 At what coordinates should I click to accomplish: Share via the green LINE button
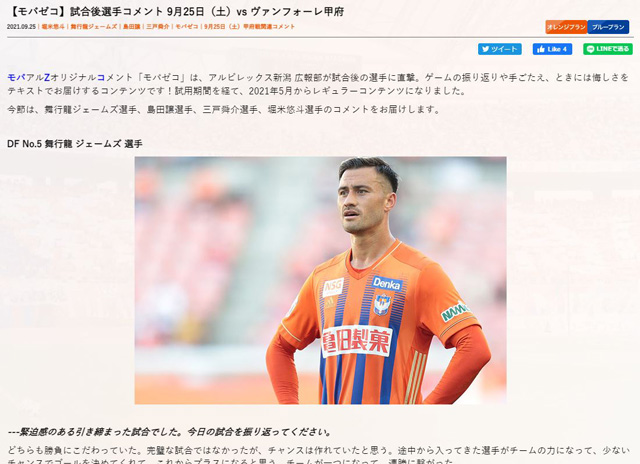pos(608,49)
